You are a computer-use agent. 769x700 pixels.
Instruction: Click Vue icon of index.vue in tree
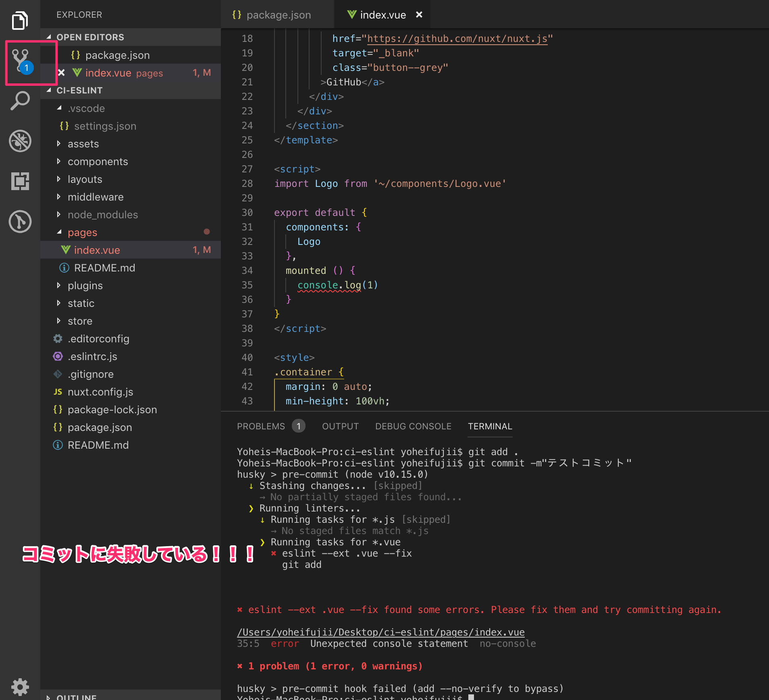click(66, 250)
